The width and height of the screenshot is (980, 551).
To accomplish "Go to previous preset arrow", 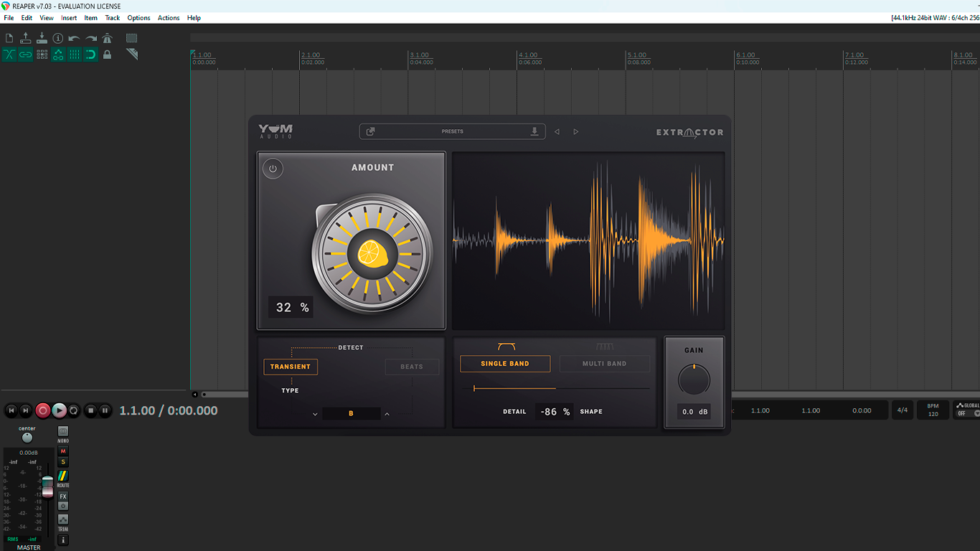I will click(x=557, y=132).
